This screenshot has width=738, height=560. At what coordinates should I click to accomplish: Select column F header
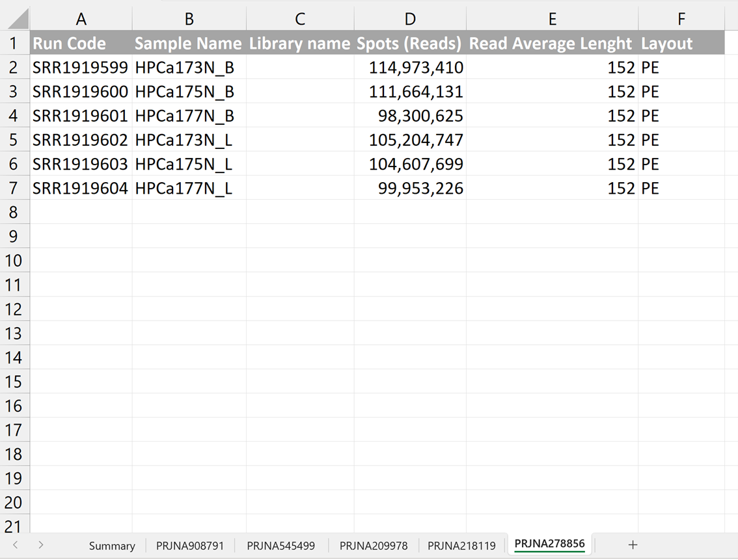(x=681, y=20)
